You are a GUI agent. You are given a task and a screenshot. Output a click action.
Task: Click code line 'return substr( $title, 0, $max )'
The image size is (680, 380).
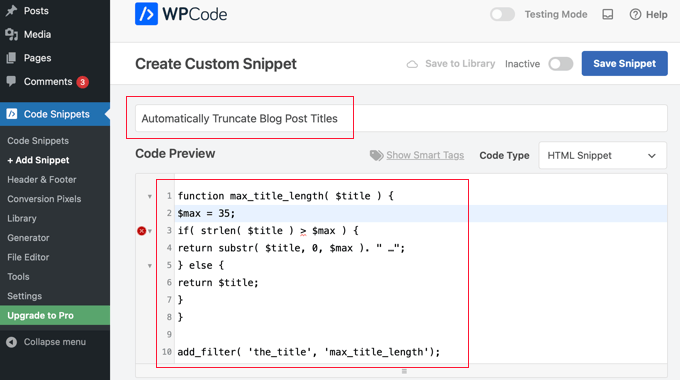[x=291, y=248]
